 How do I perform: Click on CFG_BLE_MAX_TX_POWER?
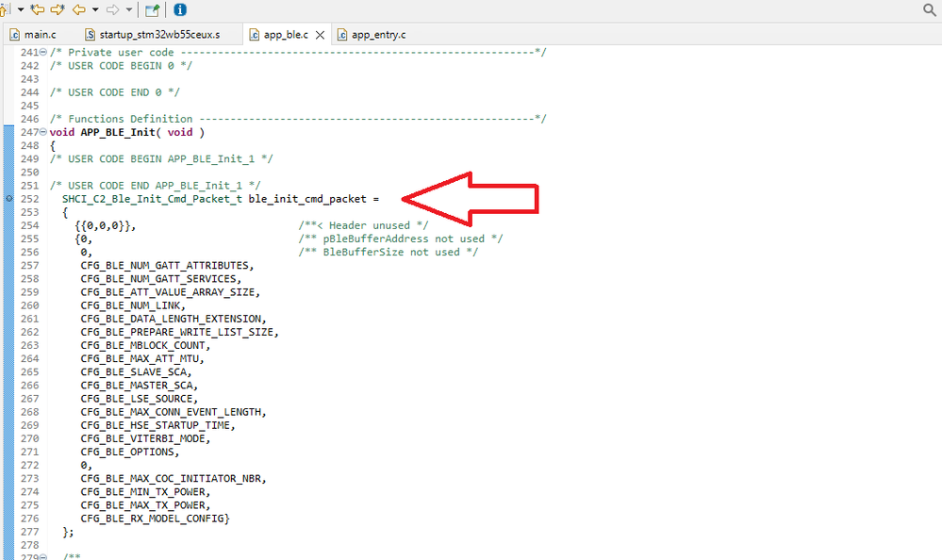tap(143, 505)
